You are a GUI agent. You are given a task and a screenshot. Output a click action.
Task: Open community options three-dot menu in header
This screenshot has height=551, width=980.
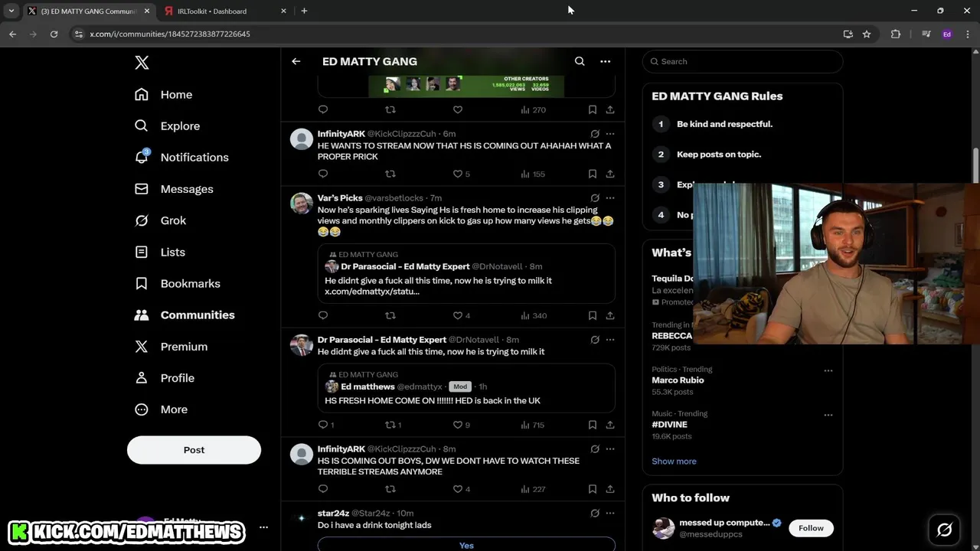coord(605,61)
